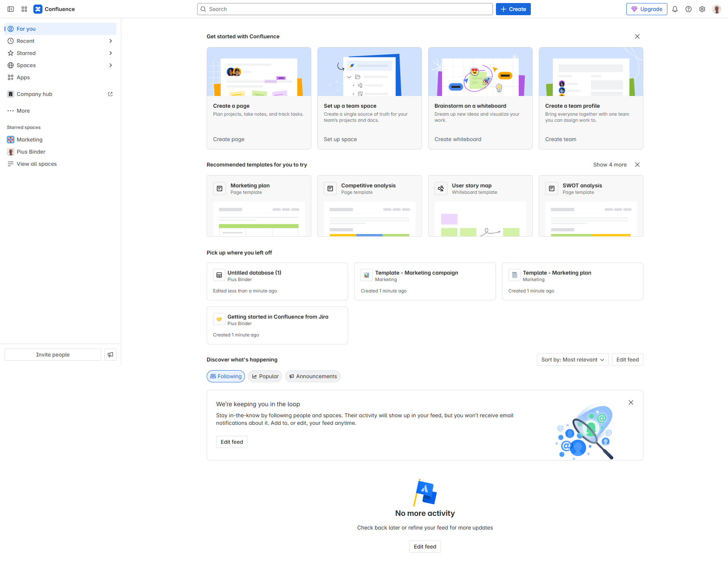The height and width of the screenshot is (583, 728).
Task: Dismiss the Get started with Confluence section
Action: tap(637, 36)
